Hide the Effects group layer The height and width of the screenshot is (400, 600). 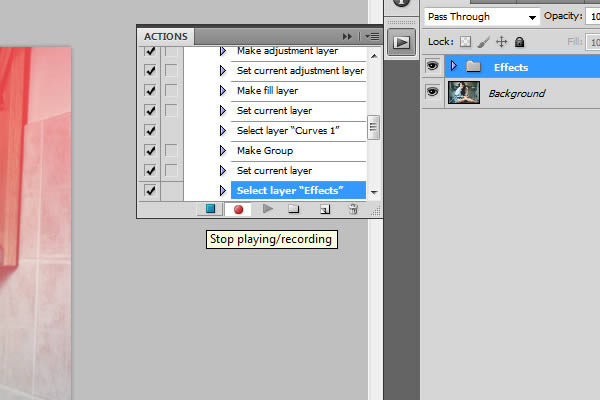433,67
